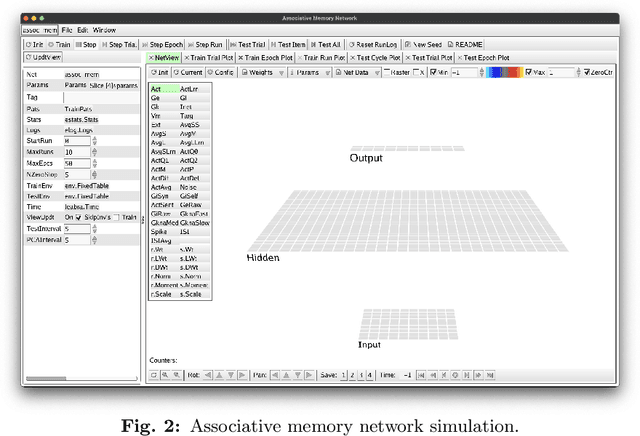The image size is (640, 436).
Task: Rotate the view up with Rot arrow
Action: pos(219,375)
